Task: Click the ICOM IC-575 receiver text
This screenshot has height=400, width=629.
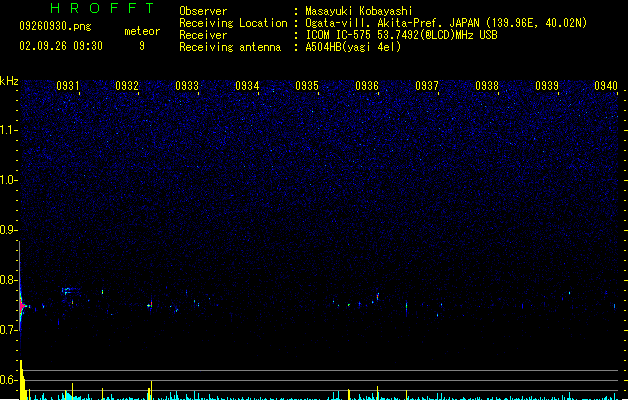Action: point(401,35)
